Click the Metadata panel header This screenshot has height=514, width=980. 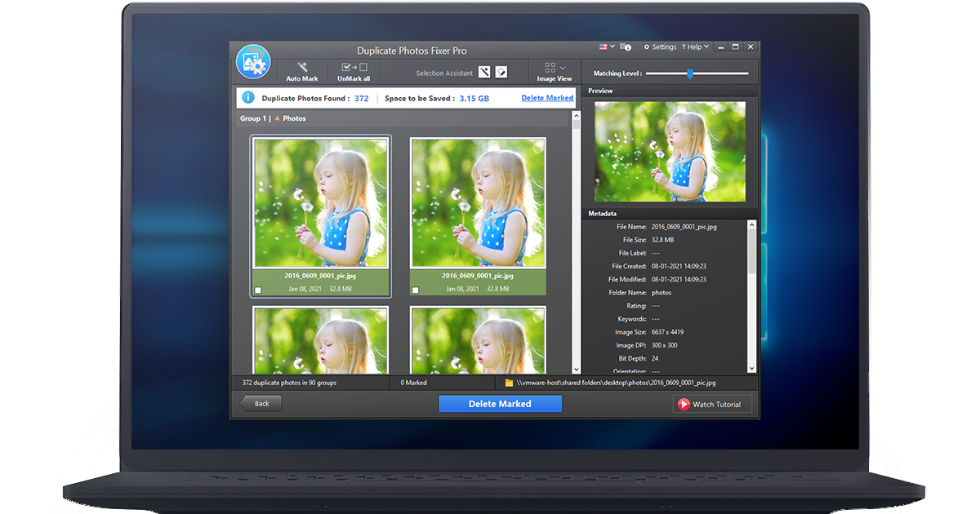click(671, 213)
